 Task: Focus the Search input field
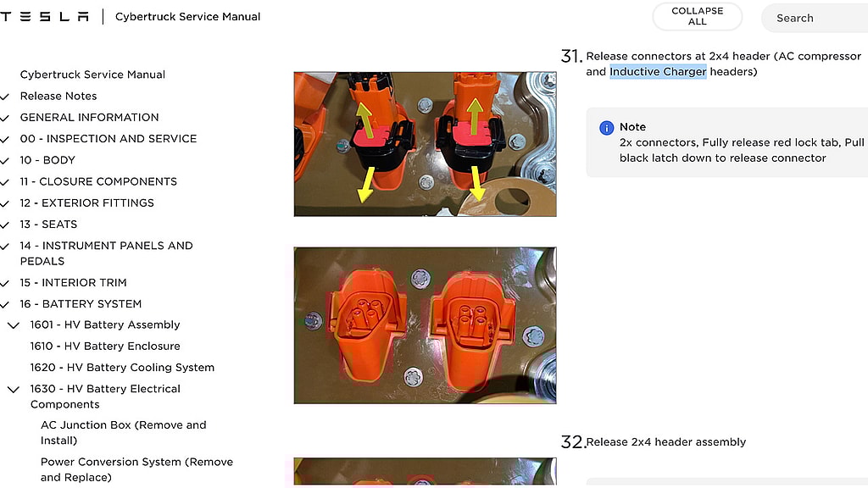coord(815,18)
